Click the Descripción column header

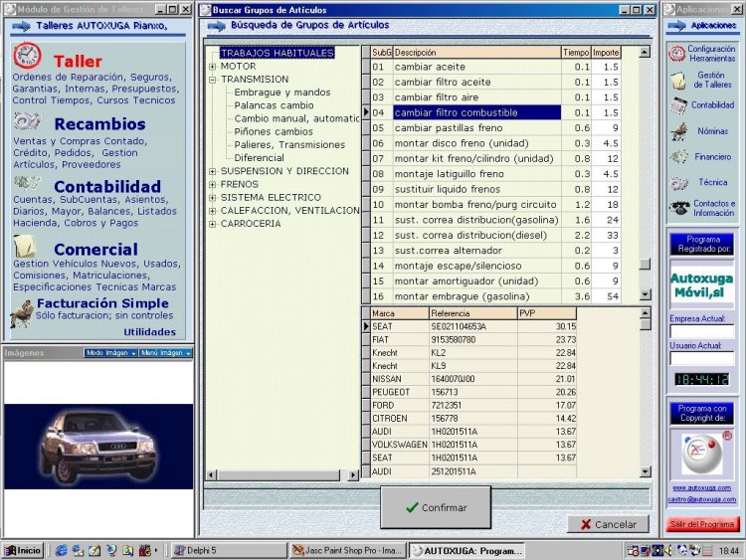476,53
